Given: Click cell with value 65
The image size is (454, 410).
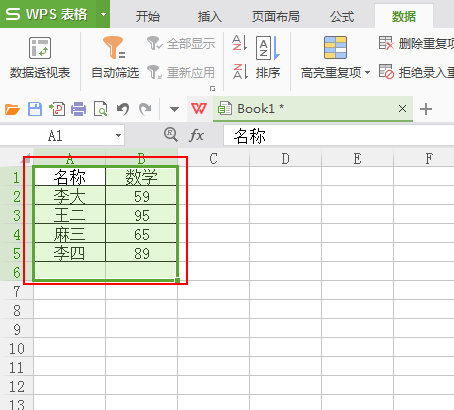Looking at the screenshot, I should [x=141, y=234].
